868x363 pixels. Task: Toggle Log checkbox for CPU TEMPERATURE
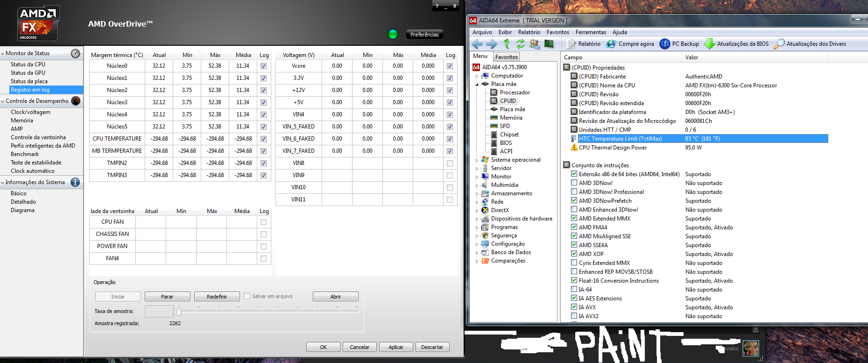click(263, 139)
